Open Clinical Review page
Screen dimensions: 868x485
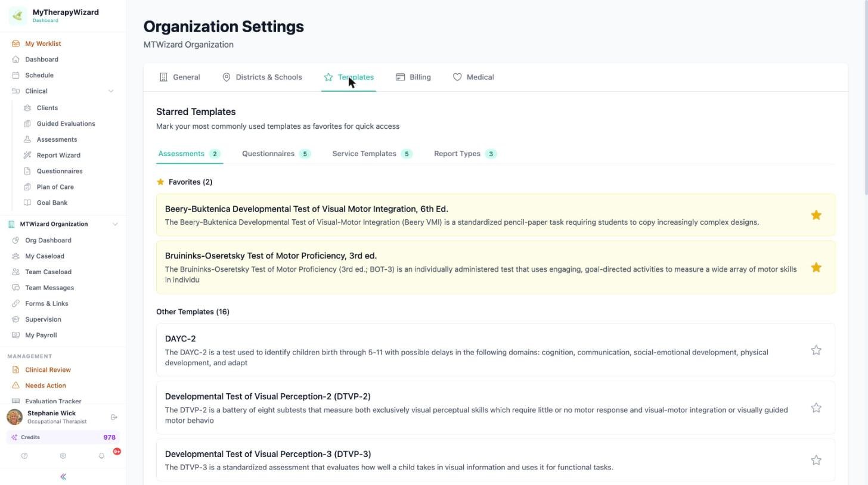(48, 370)
